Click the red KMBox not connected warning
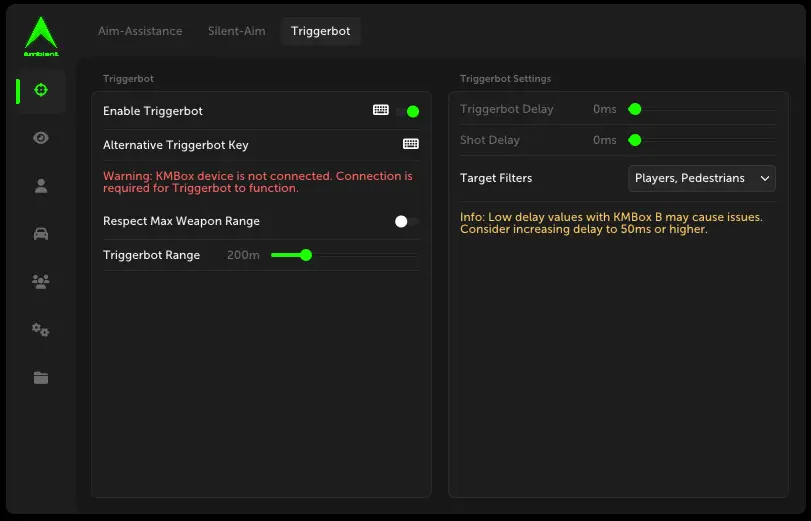Viewport: 811px width, 521px height. tap(257, 182)
